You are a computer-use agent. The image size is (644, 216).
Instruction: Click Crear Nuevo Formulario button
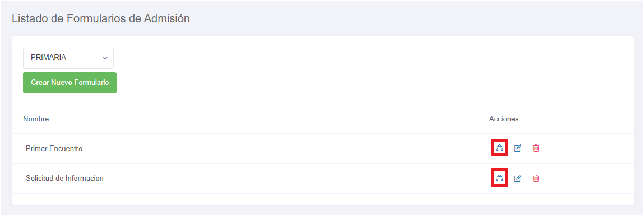[x=70, y=83]
